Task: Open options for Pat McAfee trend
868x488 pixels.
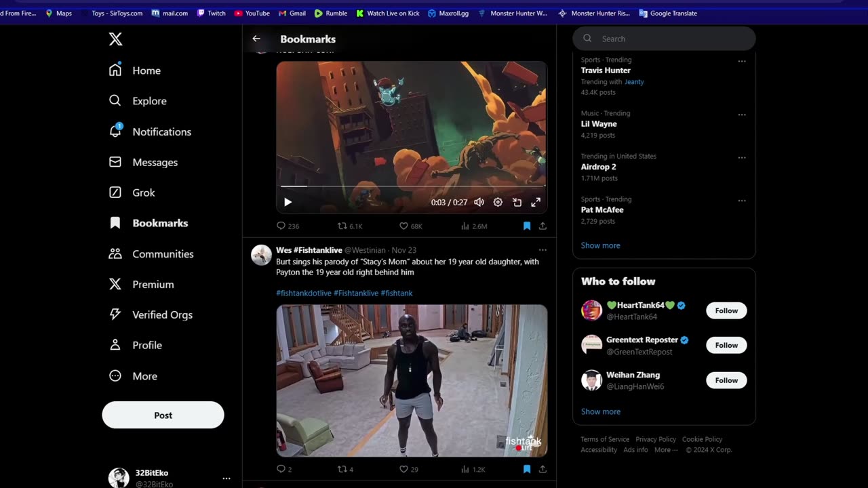Action: click(742, 201)
